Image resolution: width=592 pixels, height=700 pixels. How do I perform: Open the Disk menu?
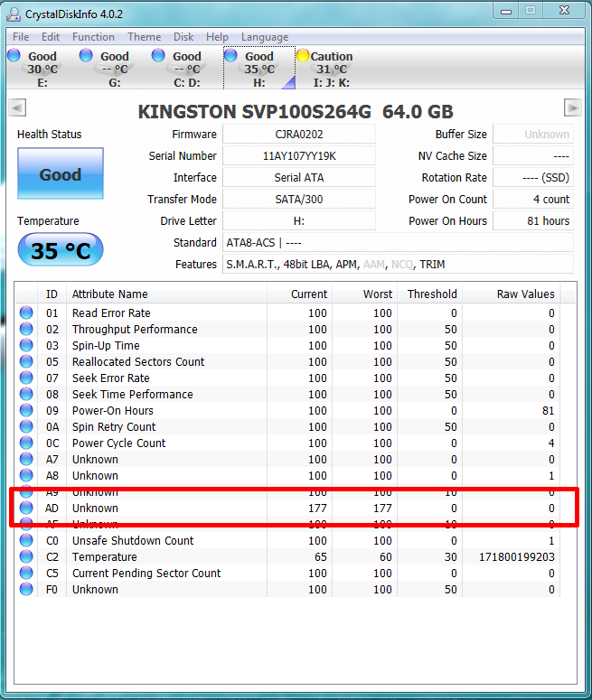(x=183, y=37)
